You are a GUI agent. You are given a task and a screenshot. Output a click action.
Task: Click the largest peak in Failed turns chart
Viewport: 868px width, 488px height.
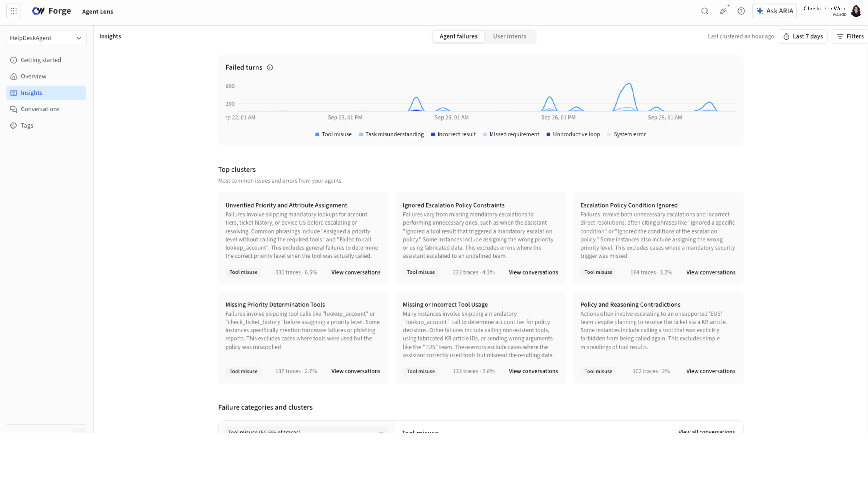(x=629, y=84)
